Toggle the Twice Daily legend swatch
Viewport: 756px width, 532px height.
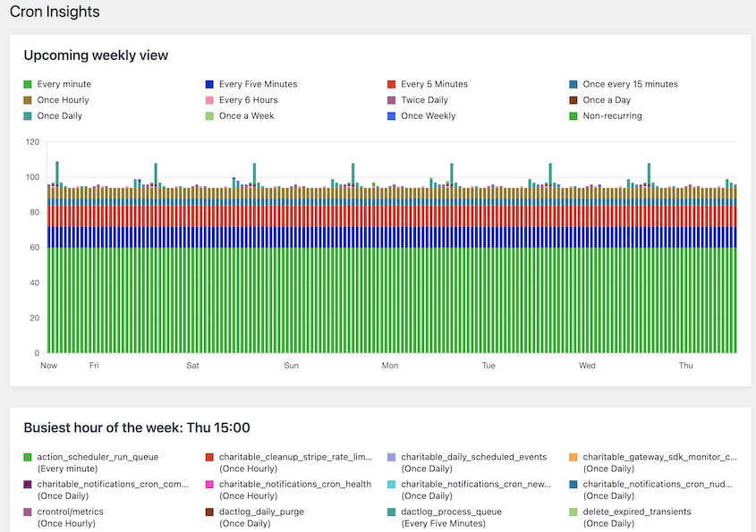click(392, 100)
